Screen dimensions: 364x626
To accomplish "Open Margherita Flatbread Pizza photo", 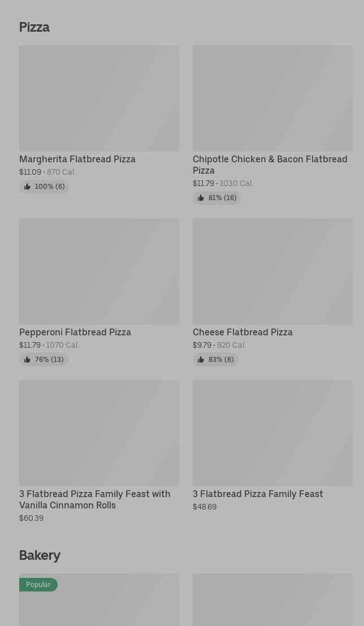I will pyautogui.click(x=99, y=98).
